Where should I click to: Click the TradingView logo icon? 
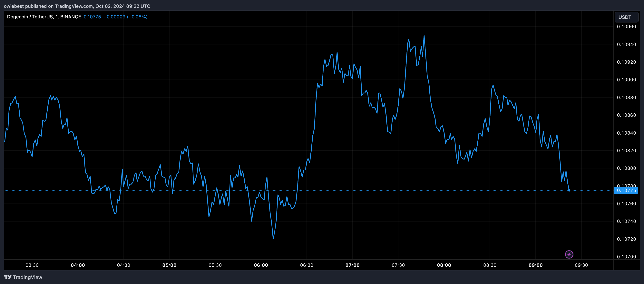pos(8,277)
